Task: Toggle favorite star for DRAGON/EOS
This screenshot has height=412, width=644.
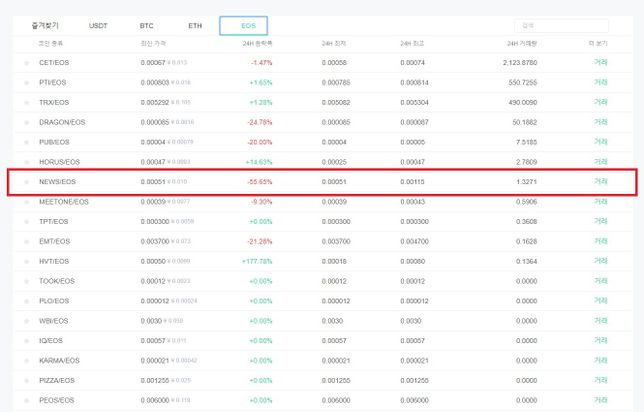Action: [27, 122]
